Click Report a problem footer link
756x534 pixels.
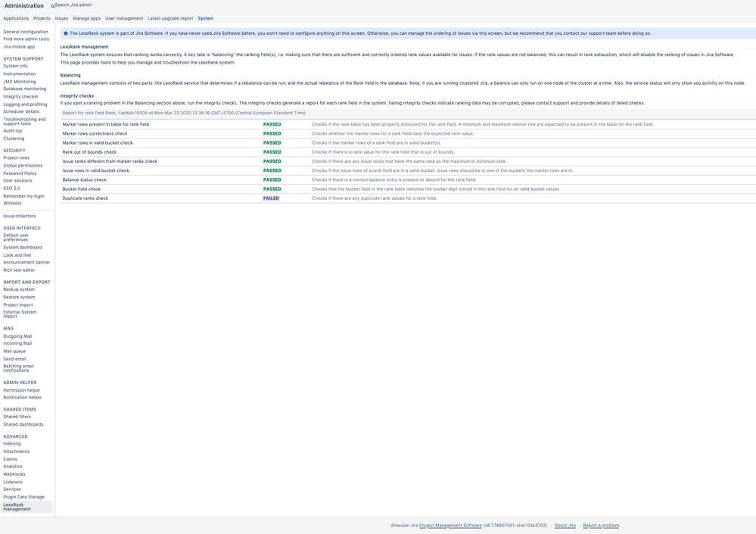(601, 526)
